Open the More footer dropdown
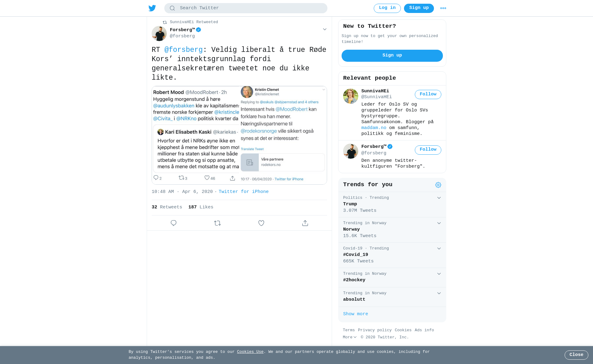 coord(350,337)
